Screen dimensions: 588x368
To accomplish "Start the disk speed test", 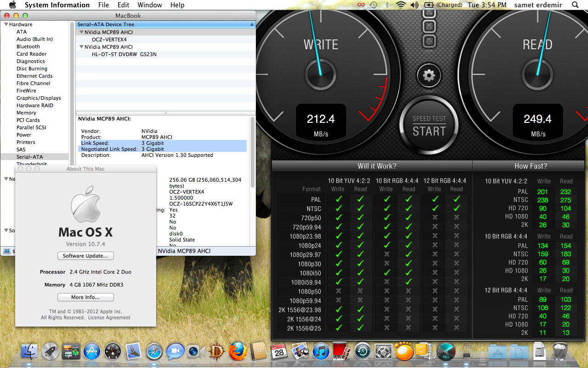I will coord(429,126).
